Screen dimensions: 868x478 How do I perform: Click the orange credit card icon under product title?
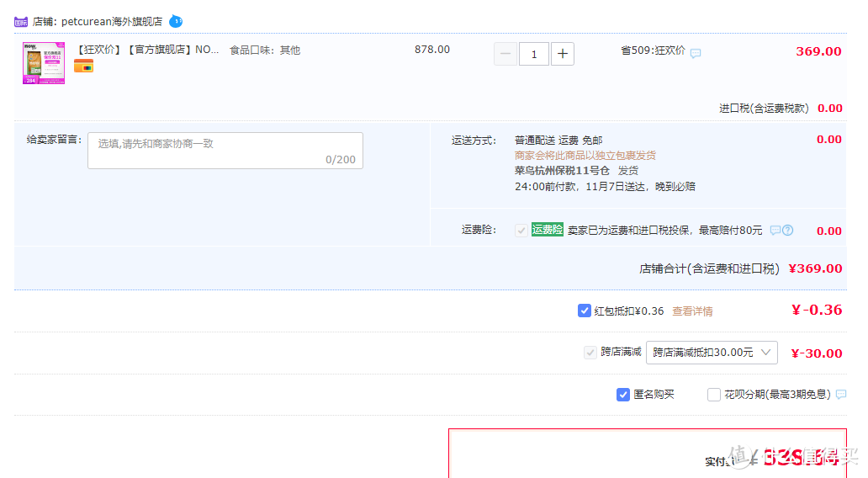(83, 66)
